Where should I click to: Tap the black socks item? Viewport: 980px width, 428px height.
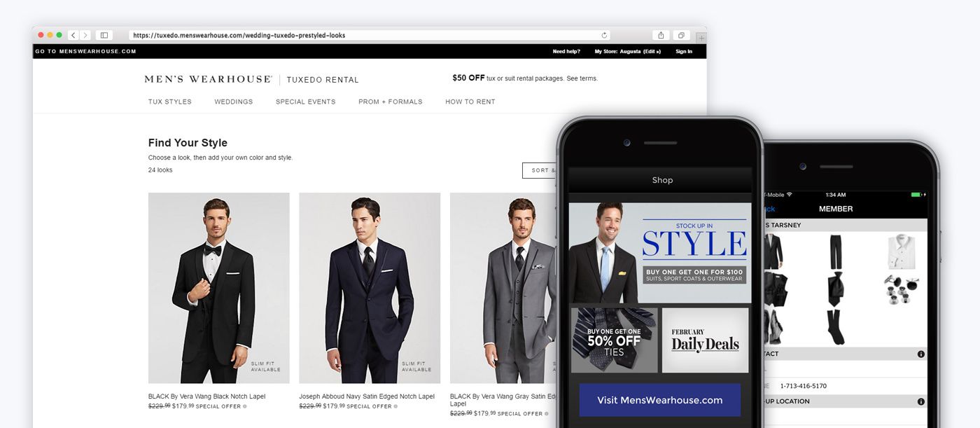pos(836,326)
